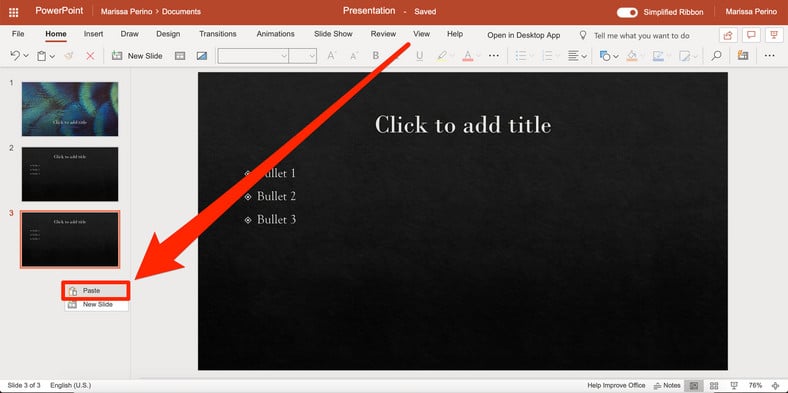Click the red Delete X icon
The image size is (788, 393).
click(90, 56)
